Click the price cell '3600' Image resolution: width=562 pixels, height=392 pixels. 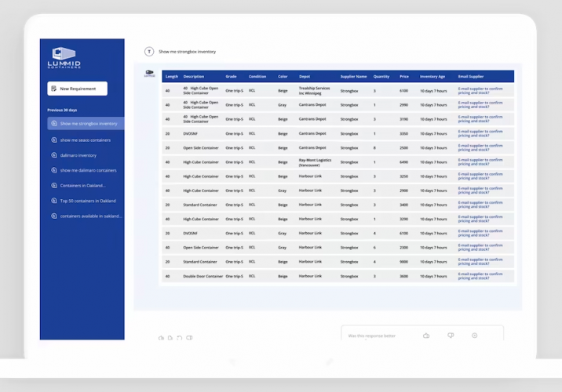click(404, 277)
